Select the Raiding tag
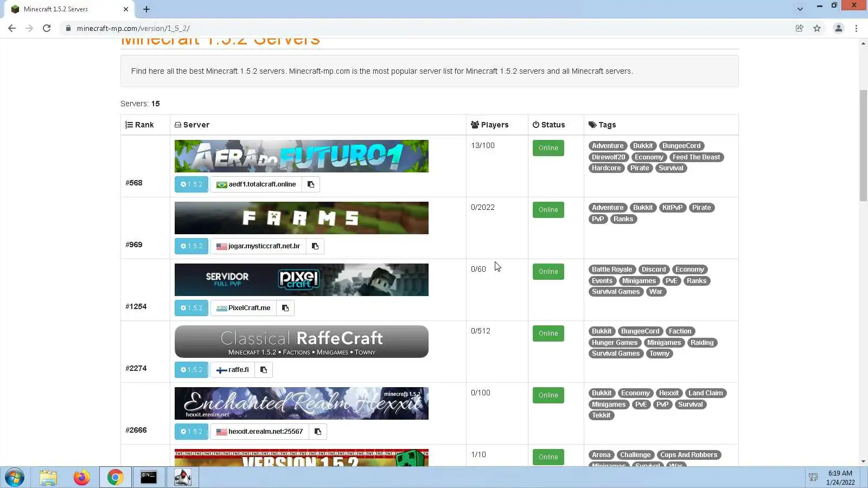The image size is (868, 488). [702, 343]
